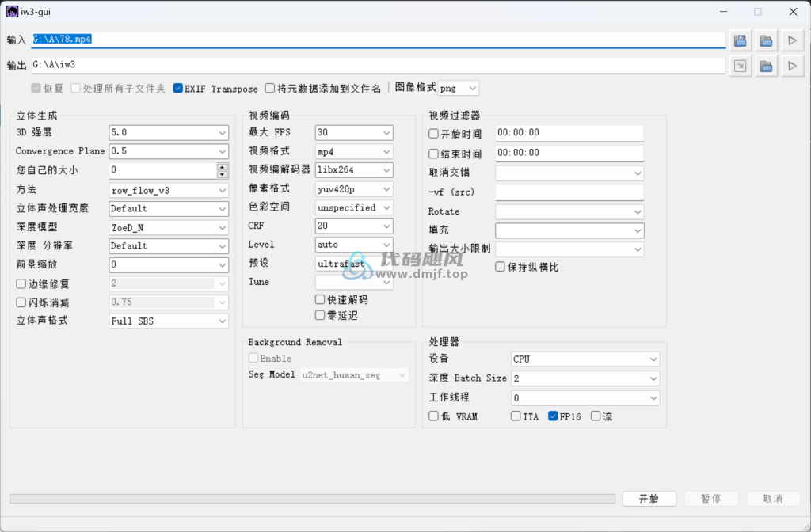811x532 pixels.
Task: Click the input file picker icon
Action: tap(741, 41)
